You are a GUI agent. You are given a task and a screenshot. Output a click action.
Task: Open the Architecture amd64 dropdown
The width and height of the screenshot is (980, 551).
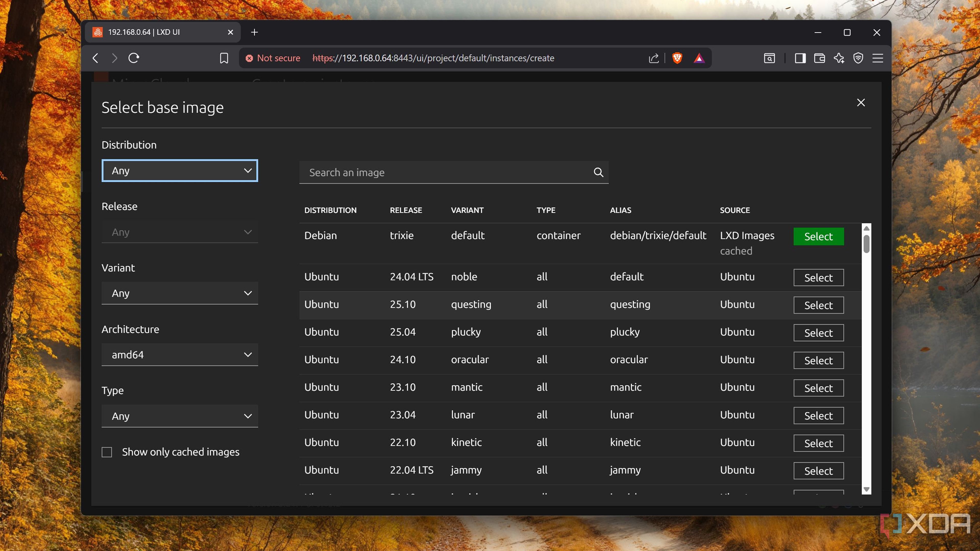(180, 355)
